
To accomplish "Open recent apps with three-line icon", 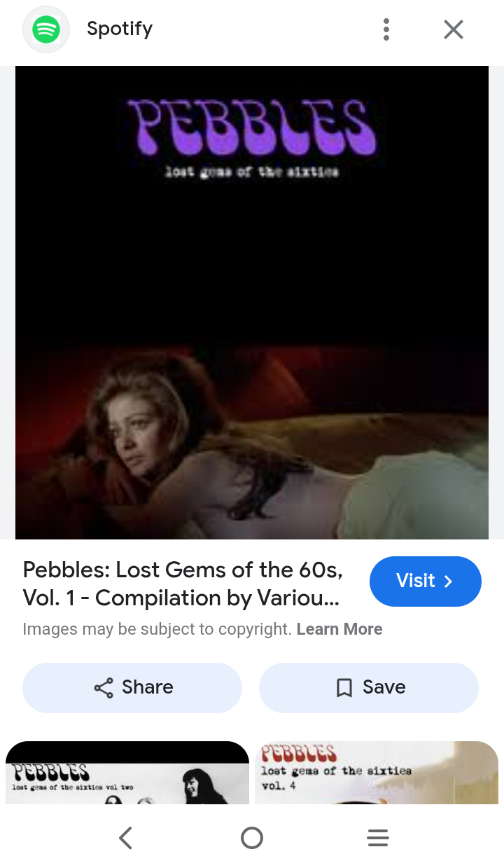I will click(378, 837).
